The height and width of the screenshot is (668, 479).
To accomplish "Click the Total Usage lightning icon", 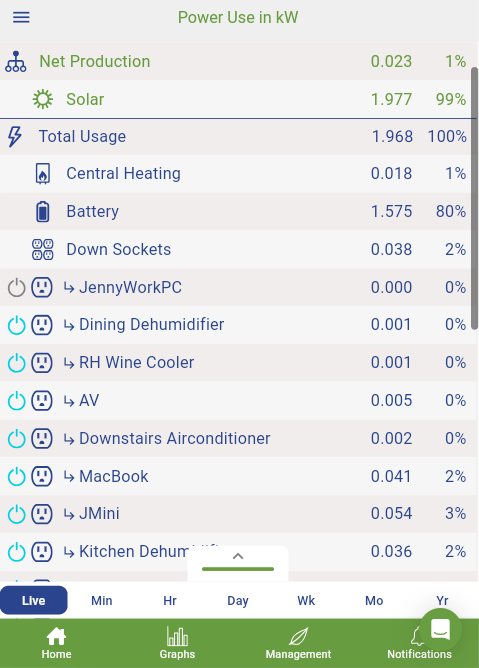I will [x=15, y=137].
